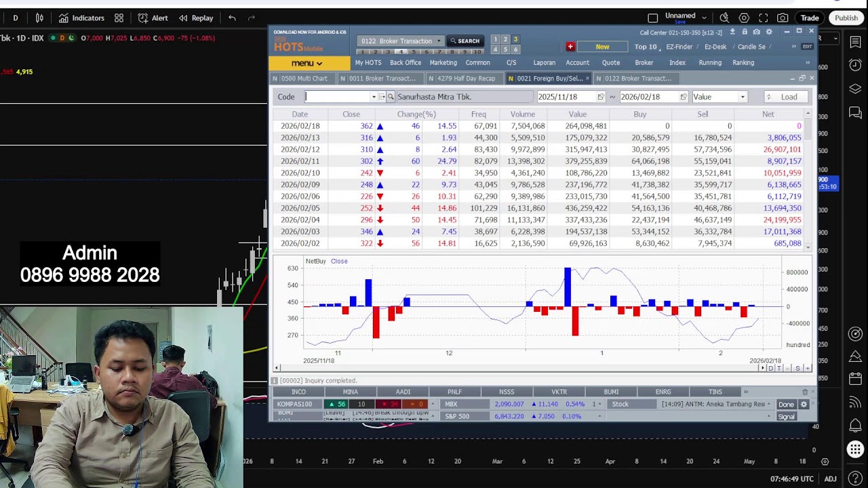Open stock Code dropdown arrow
Screen dimensions: 868x488
(374, 97)
